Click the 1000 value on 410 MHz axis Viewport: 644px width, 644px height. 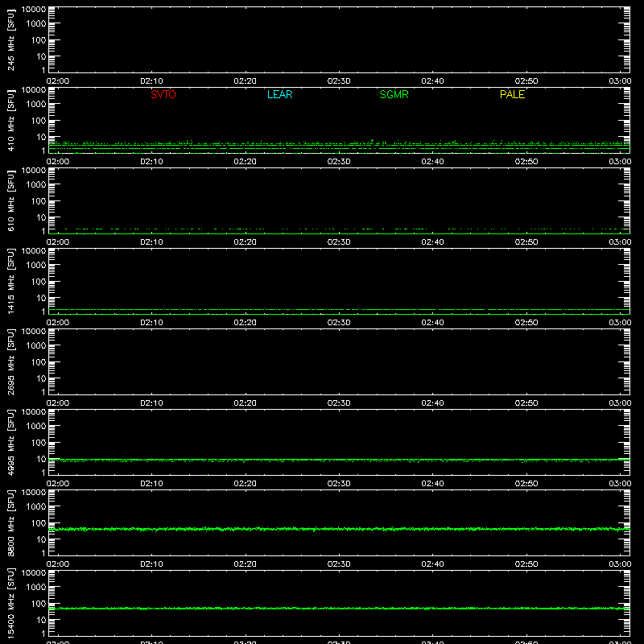(x=36, y=105)
